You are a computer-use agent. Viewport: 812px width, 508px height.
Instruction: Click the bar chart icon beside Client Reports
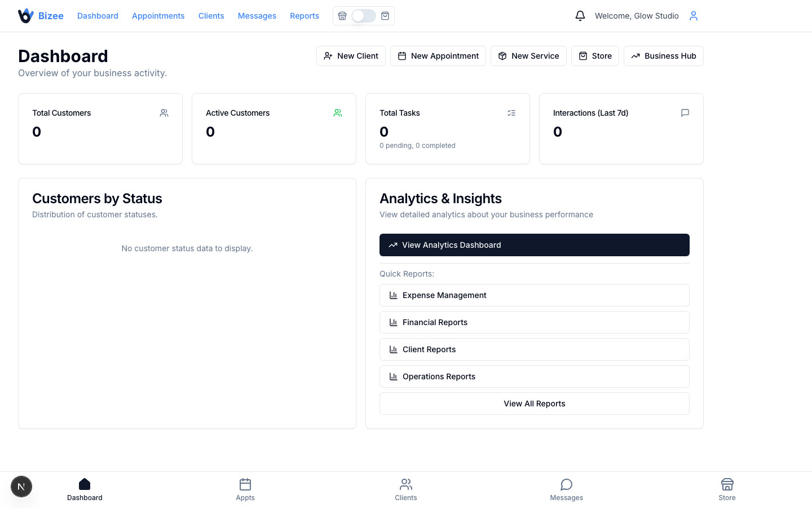pyautogui.click(x=394, y=349)
